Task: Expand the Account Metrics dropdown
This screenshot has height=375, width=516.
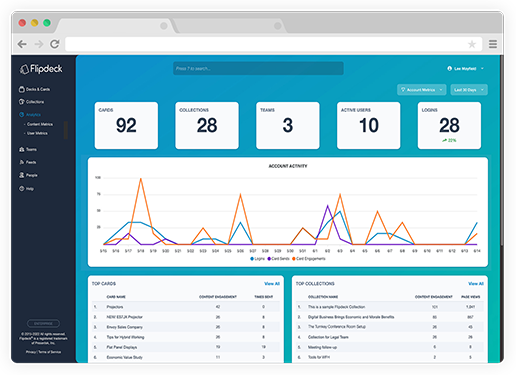Action: pos(422,90)
